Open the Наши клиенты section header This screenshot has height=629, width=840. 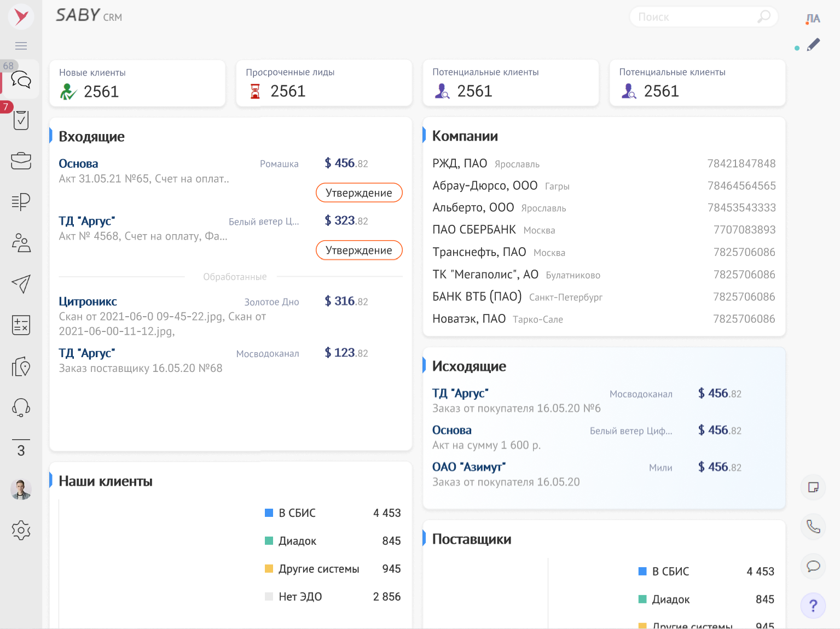[106, 481]
